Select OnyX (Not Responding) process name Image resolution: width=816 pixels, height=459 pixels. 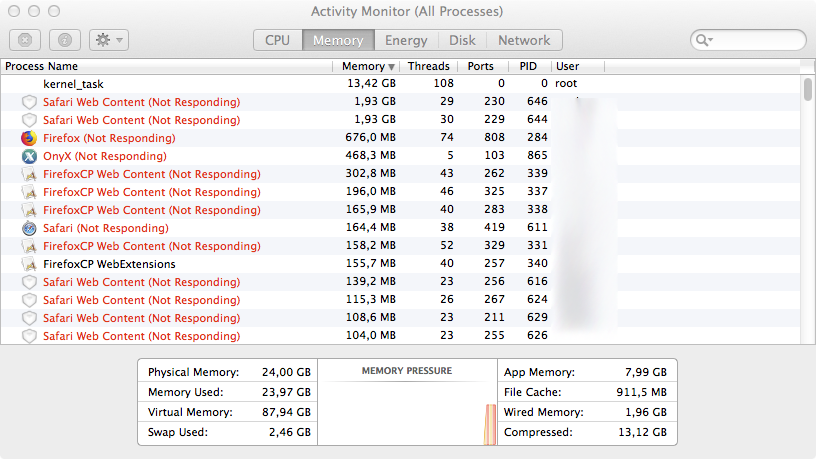tap(105, 156)
